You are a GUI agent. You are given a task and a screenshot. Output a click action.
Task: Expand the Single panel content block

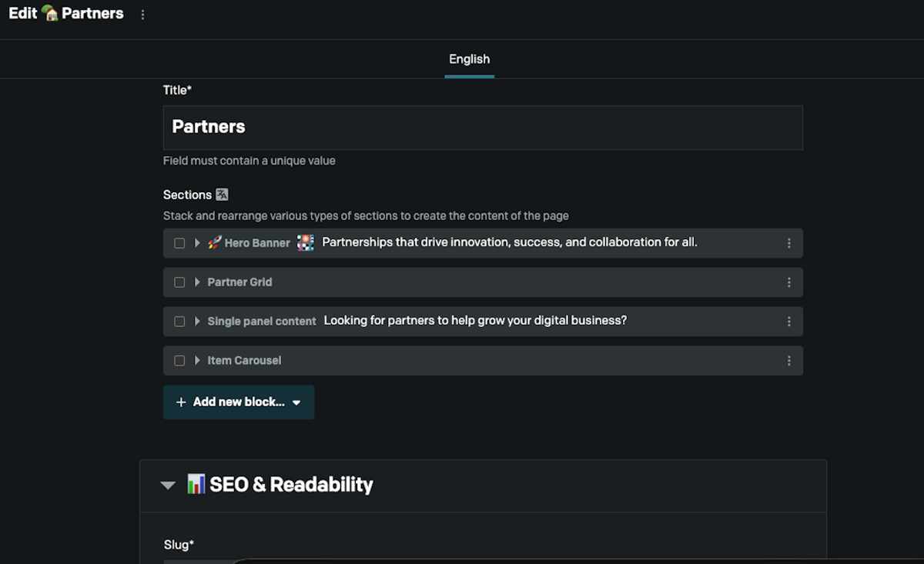click(x=197, y=322)
